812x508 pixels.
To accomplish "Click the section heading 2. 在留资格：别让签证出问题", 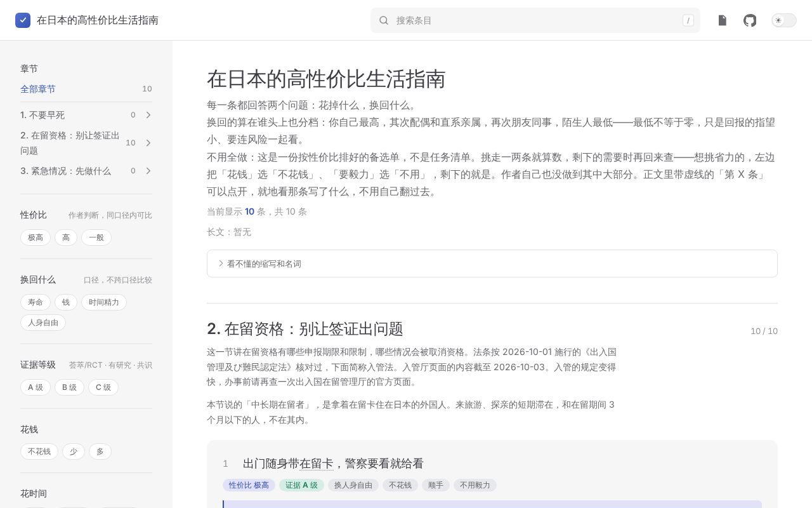I will tap(305, 329).
